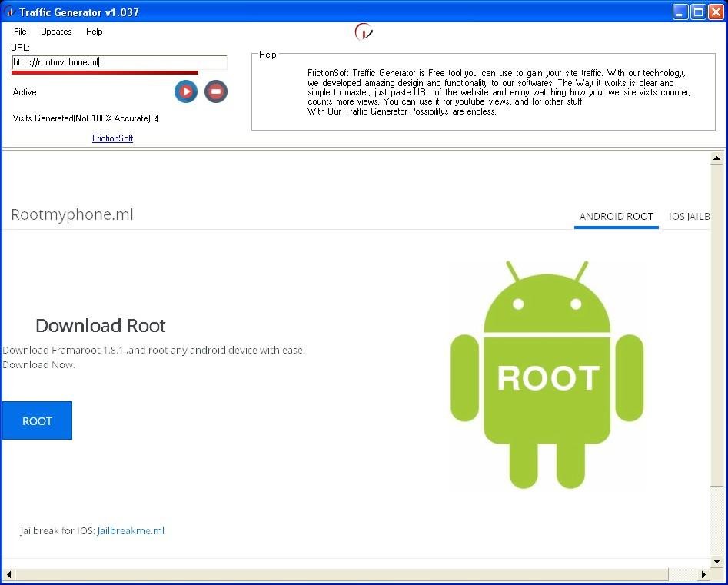Click the 'Download Now.' text
The image size is (728, 585).
click(38, 365)
